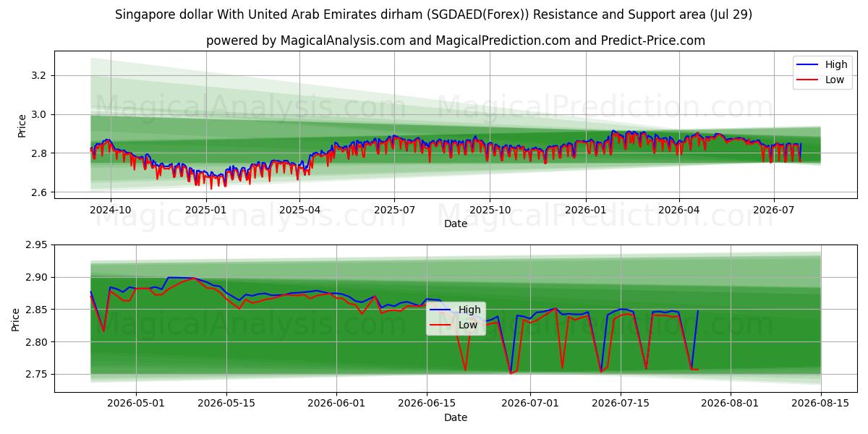The image size is (868, 434).
Task: Click the 3.2 price tick label
Action: [41, 75]
